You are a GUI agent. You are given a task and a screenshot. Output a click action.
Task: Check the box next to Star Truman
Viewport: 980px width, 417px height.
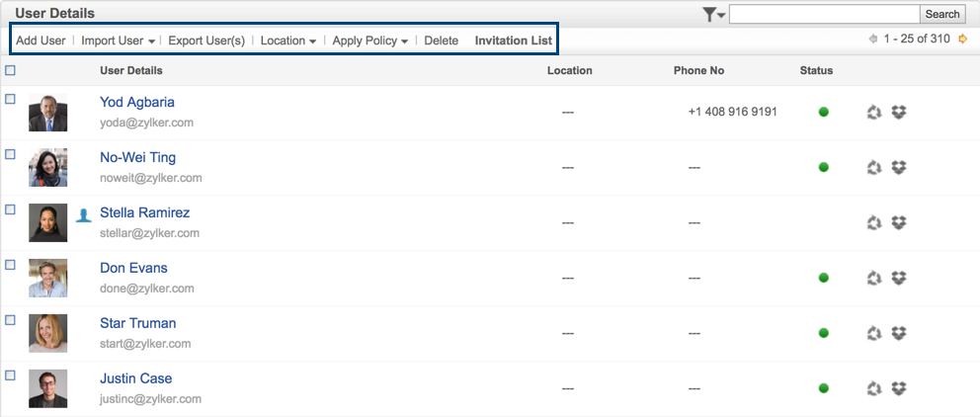(10, 320)
